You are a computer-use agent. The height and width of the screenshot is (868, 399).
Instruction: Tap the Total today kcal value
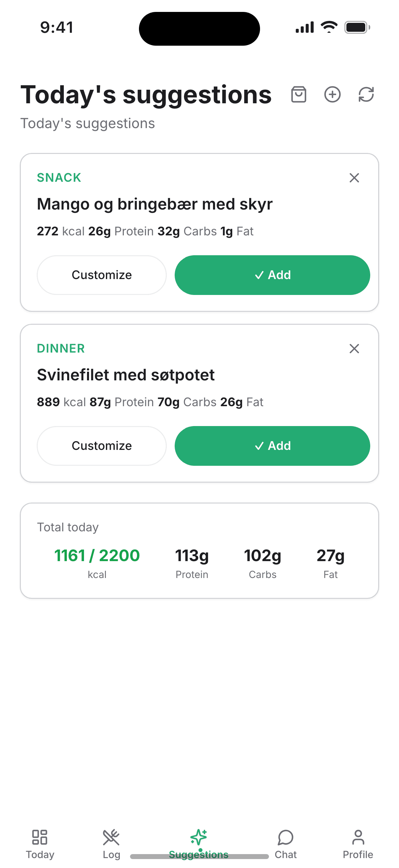[x=97, y=555]
